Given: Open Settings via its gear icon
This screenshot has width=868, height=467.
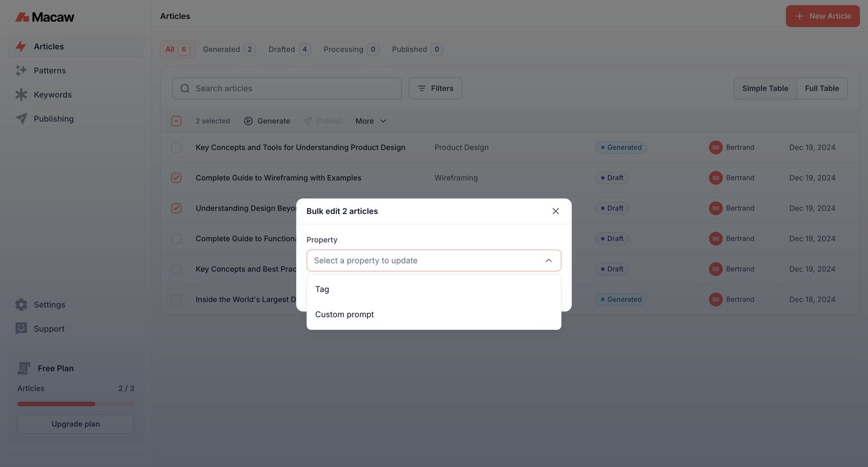Looking at the screenshot, I should click(21, 305).
